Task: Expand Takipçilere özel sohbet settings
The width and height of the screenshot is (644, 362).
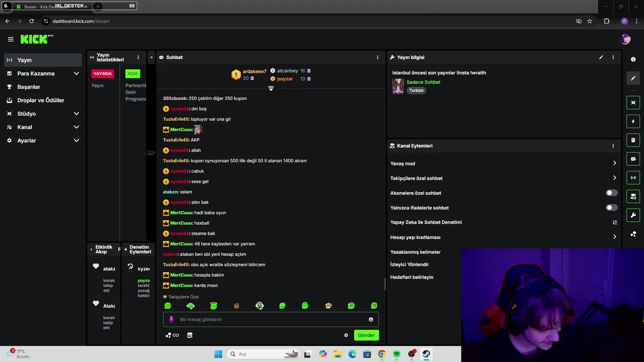Action: (614, 178)
